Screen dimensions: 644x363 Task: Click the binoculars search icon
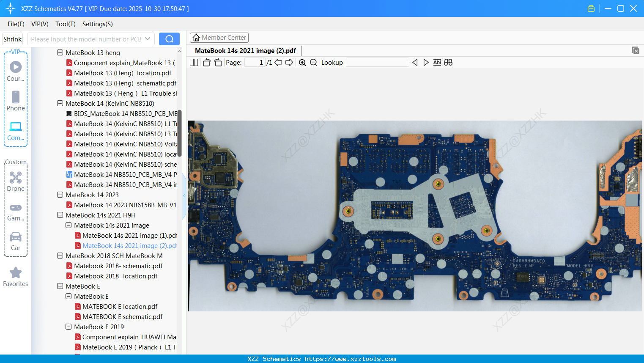(x=448, y=63)
